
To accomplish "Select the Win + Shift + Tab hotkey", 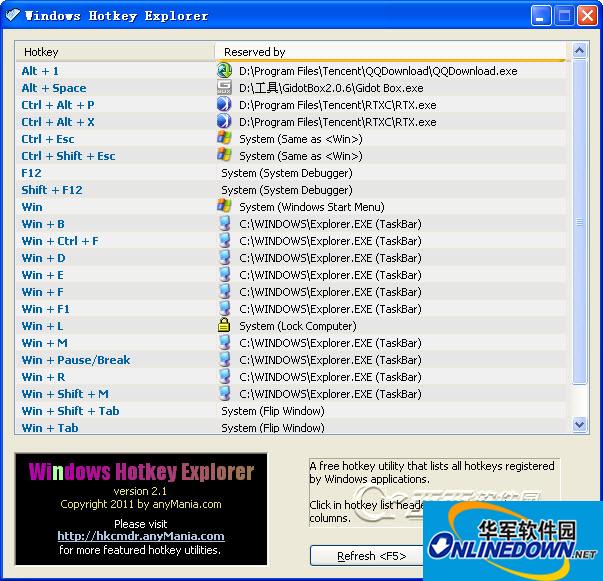I will pyautogui.click(x=70, y=410).
